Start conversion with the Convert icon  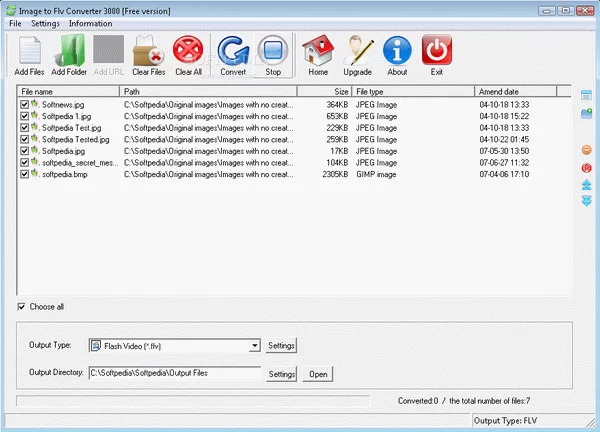coord(233,50)
